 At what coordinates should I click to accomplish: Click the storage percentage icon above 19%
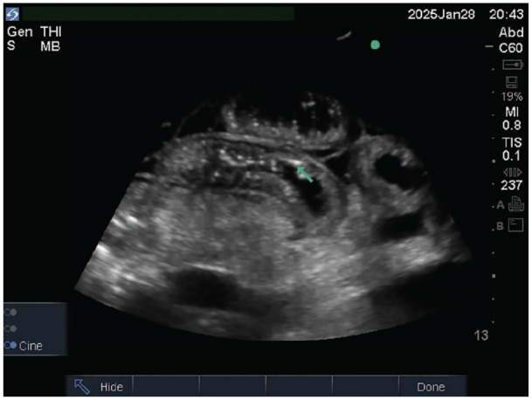click(511, 82)
